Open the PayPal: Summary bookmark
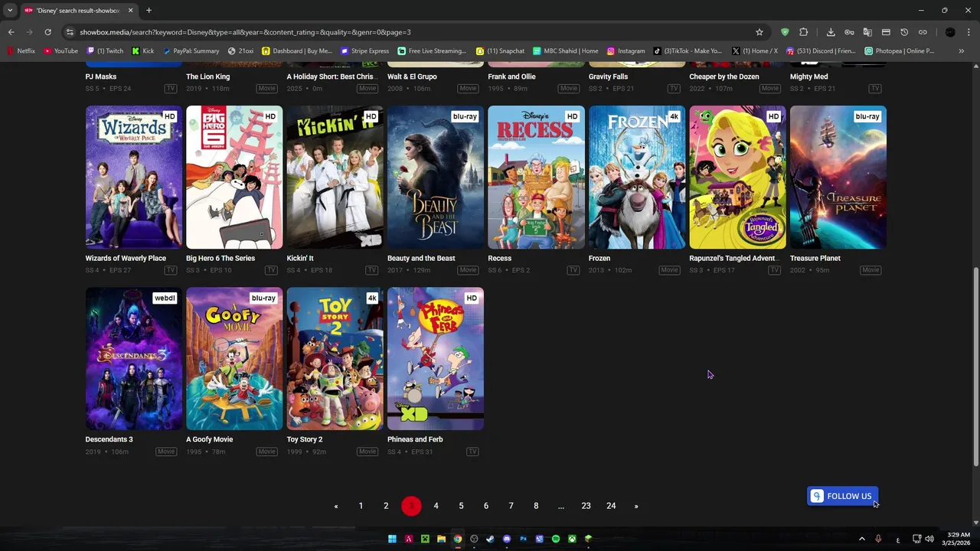The height and width of the screenshot is (551, 980). [191, 51]
